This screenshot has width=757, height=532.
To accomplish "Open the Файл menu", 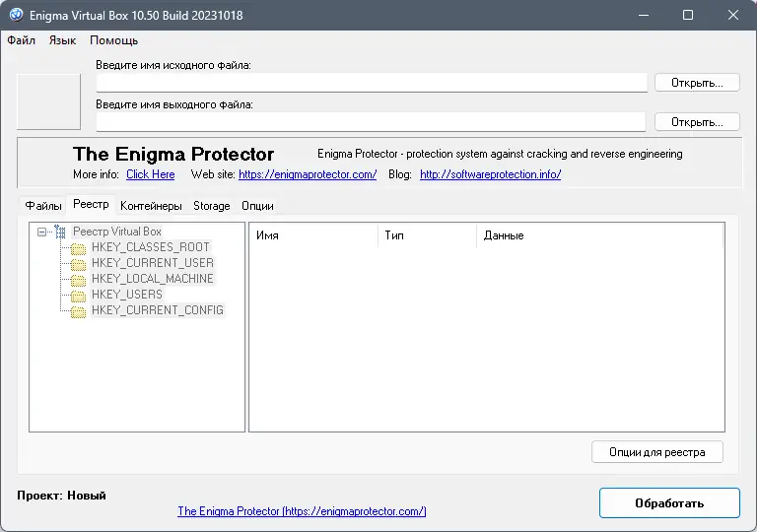I will point(22,40).
